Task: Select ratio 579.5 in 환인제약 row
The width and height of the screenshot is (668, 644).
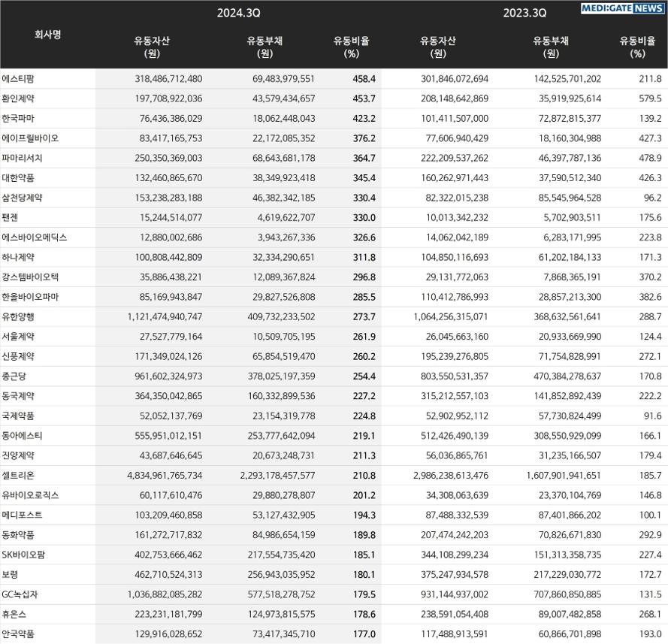Action: pyautogui.click(x=650, y=98)
